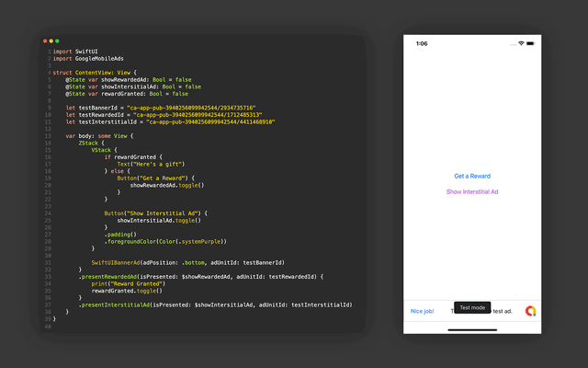This screenshot has height=368, width=588.
Task: Click the 'if rewardGranted {' line
Action: click(133, 157)
